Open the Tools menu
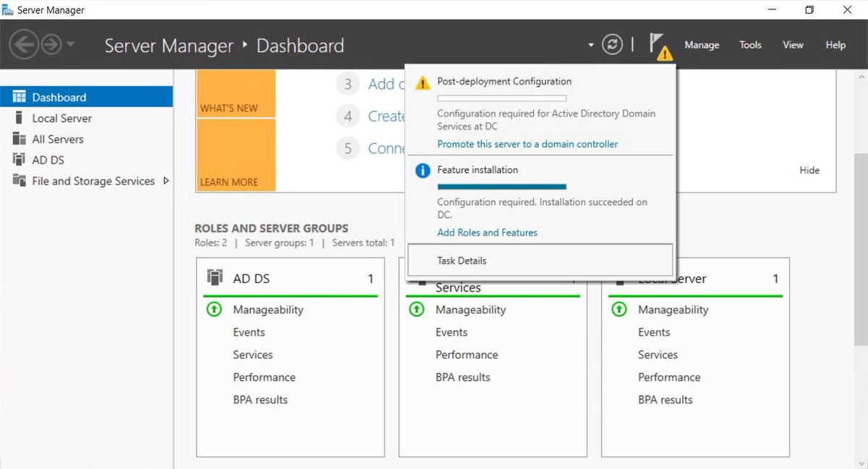868x469 pixels. tap(750, 45)
